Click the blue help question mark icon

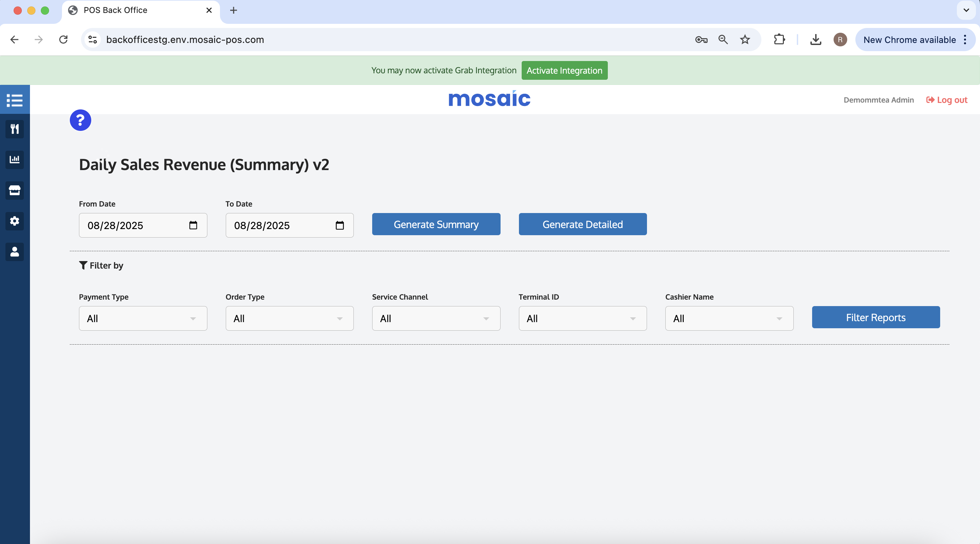pos(80,120)
